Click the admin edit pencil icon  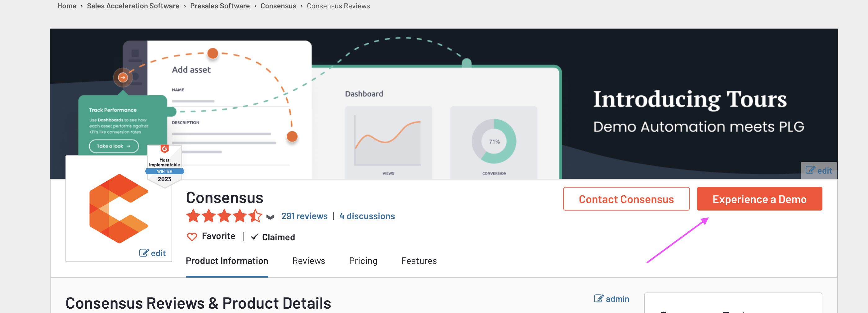pyautogui.click(x=598, y=298)
